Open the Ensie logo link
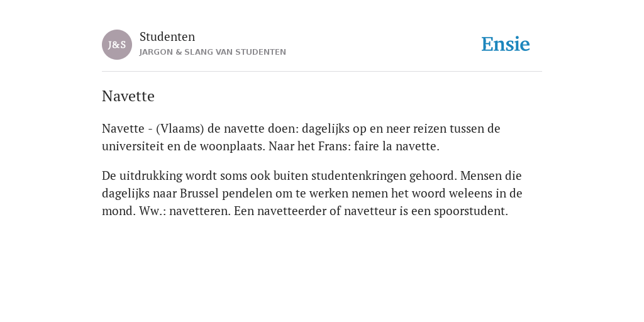This screenshot has height=322, width=644. point(506,44)
